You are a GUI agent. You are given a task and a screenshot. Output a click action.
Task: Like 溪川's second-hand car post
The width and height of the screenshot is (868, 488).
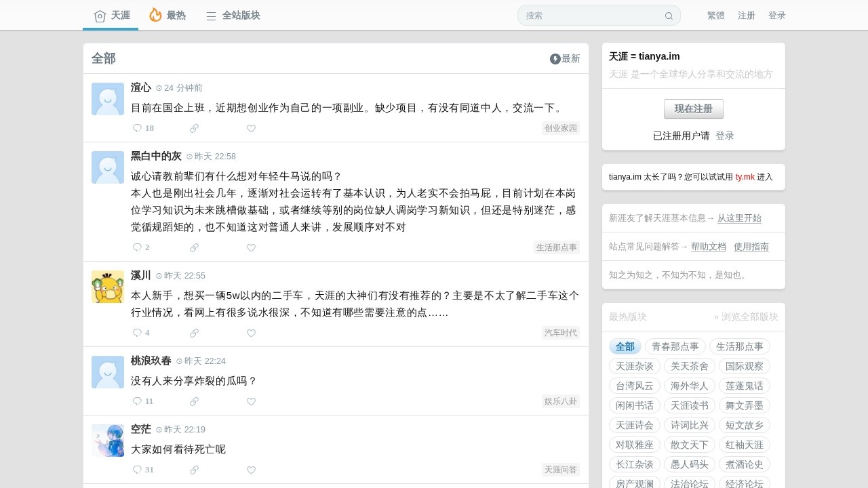point(251,333)
